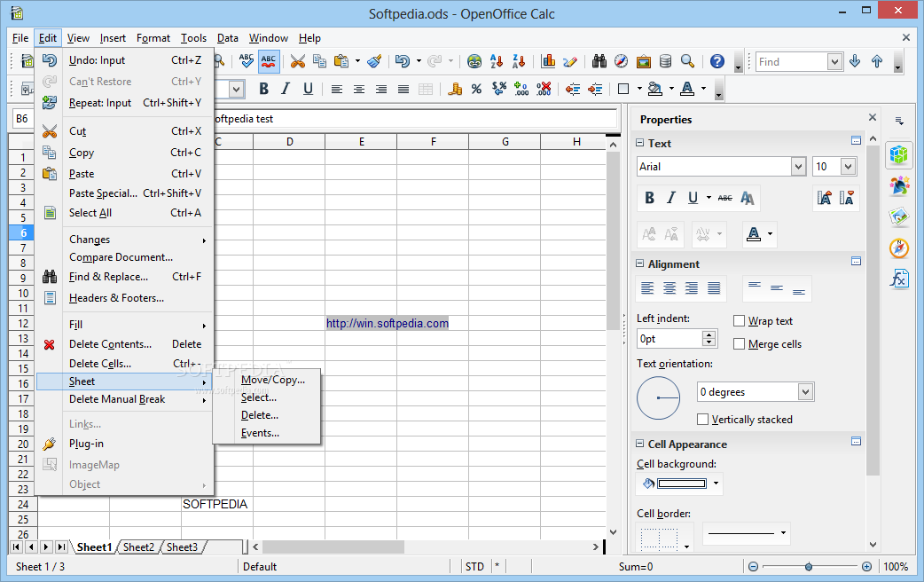
Task: Increase indent toolbar icon
Action: 595,89
